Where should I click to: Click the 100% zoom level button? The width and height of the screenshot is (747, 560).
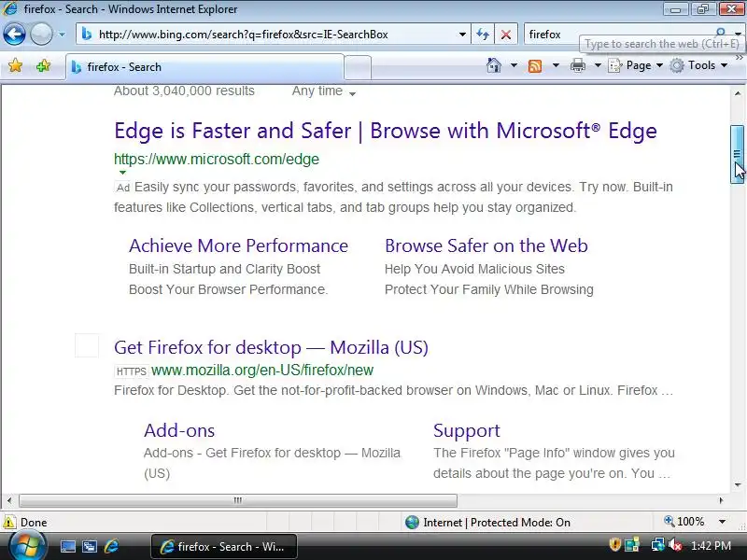click(x=684, y=522)
